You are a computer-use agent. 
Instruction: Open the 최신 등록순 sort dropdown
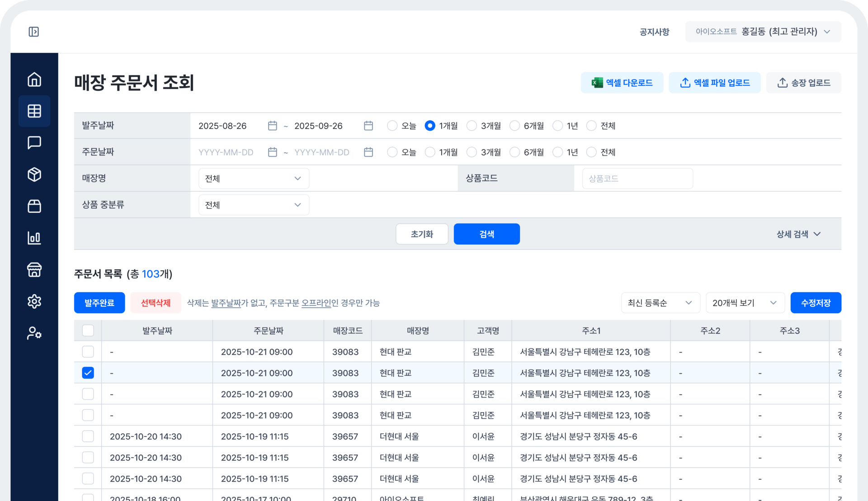click(x=660, y=303)
